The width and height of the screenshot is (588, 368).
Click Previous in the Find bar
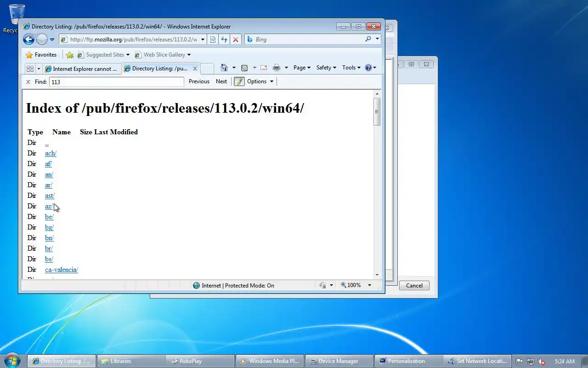[199, 81]
